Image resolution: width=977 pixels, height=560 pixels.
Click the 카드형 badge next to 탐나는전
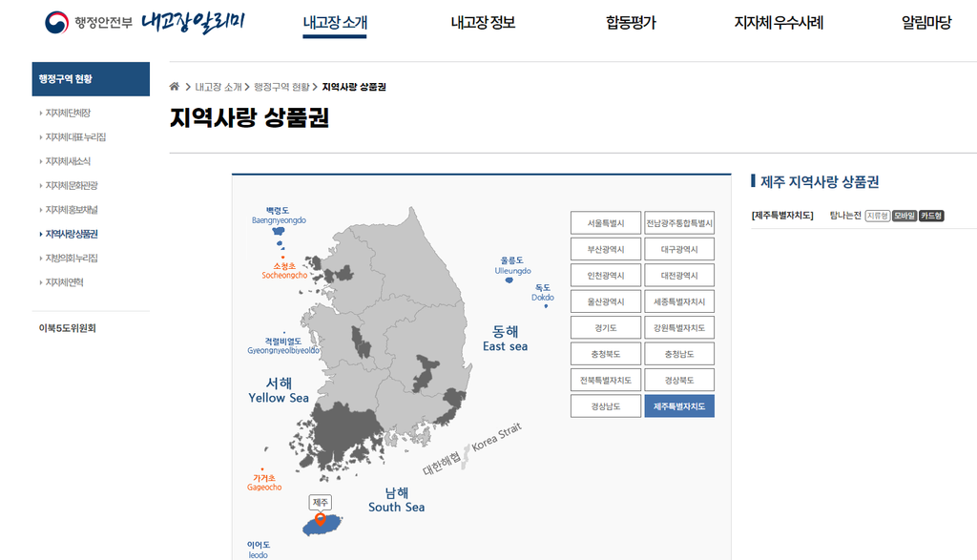[x=931, y=216]
